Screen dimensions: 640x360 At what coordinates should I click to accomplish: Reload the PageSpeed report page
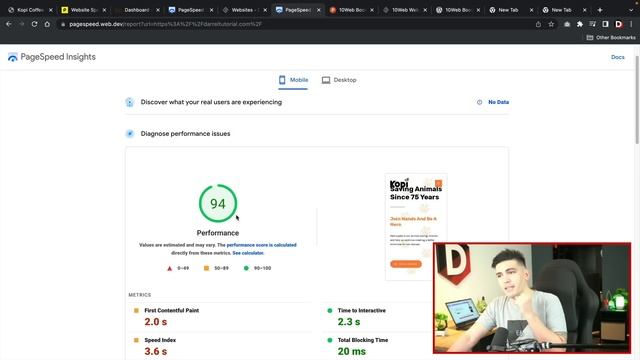coord(34,24)
